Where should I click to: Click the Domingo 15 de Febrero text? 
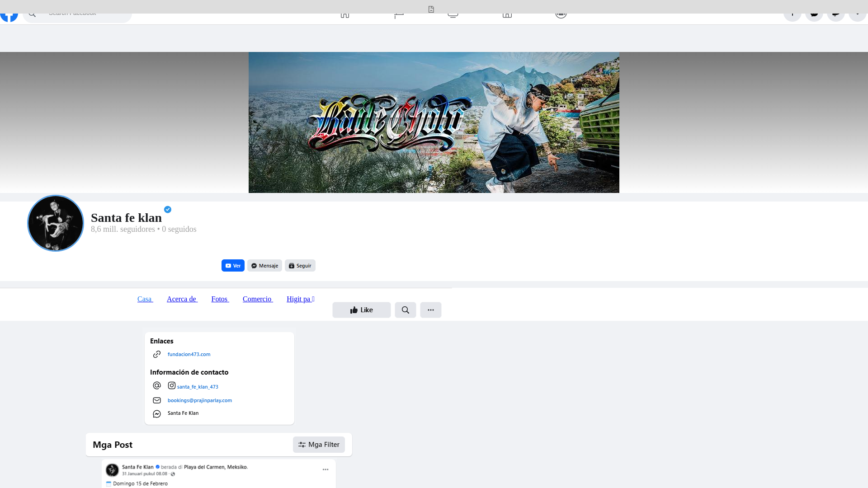point(140,483)
